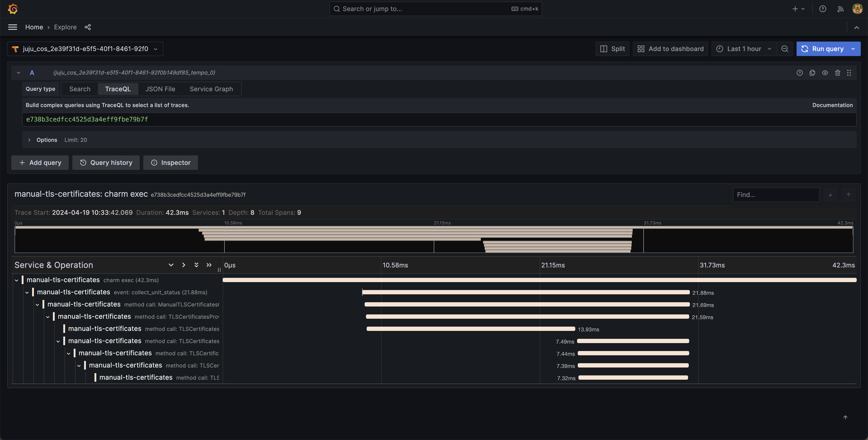The width and height of the screenshot is (868, 440).
Task: Click the share link icon
Action: (88, 27)
